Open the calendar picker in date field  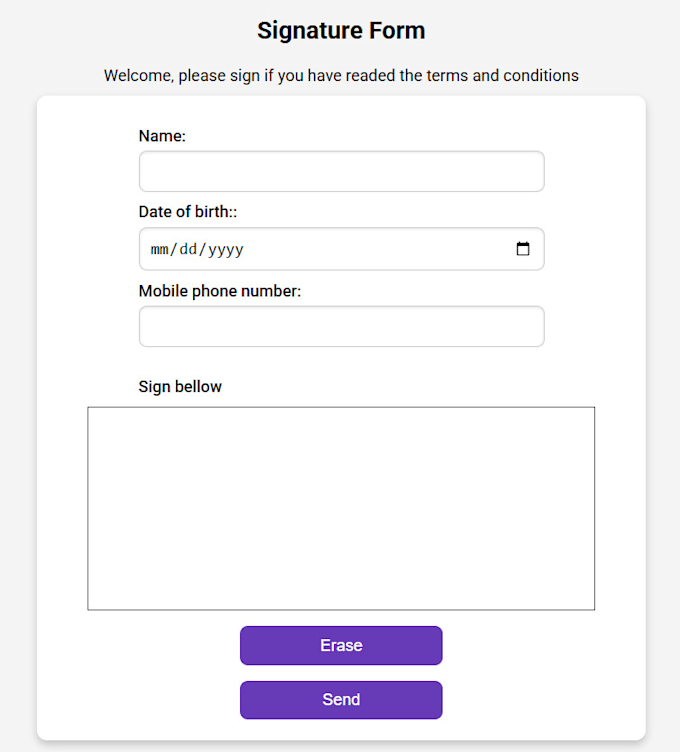[523, 249]
